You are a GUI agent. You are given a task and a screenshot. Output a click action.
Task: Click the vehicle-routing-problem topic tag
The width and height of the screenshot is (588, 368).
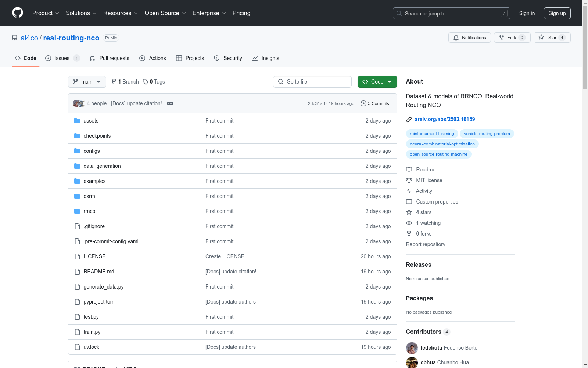[x=487, y=134]
